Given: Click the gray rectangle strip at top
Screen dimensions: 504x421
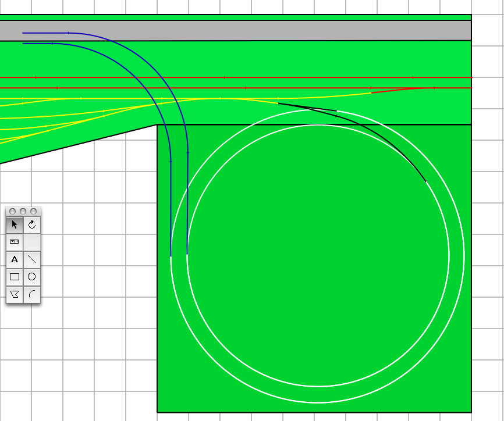Looking at the screenshot, I should tap(291, 30).
